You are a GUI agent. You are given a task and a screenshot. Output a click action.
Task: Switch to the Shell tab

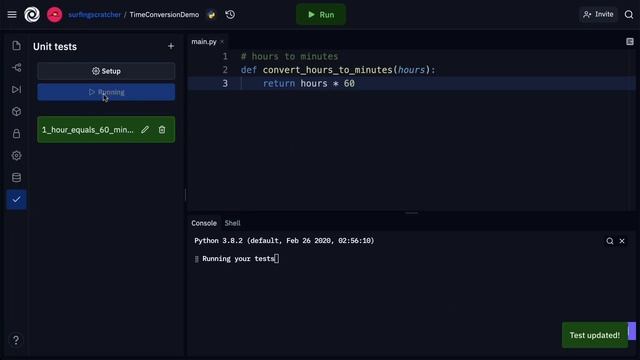point(232,223)
